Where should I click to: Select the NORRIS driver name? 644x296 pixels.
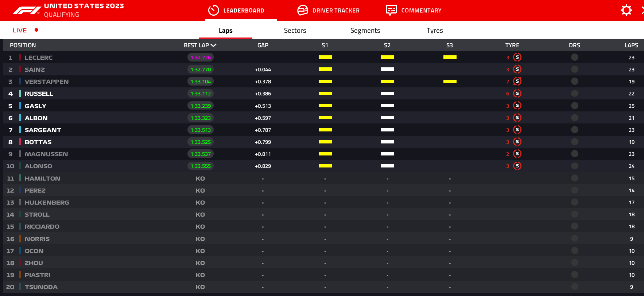click(37, 239)
